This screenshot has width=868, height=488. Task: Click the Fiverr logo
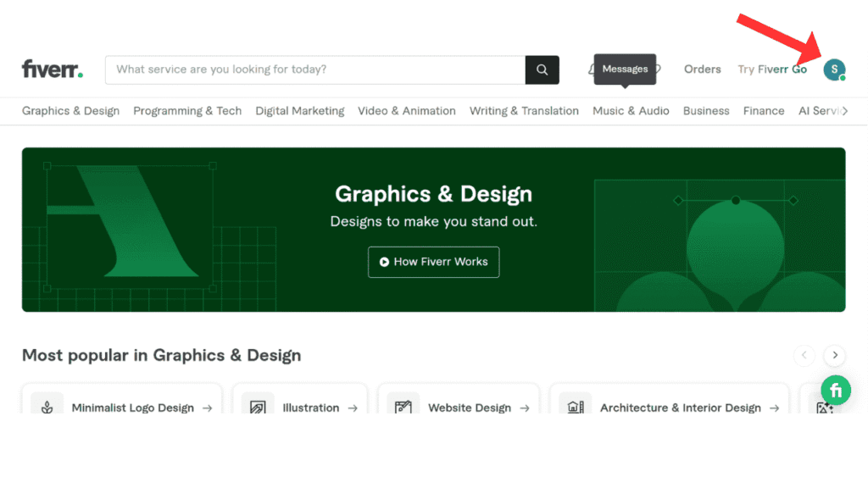point(53,69)
